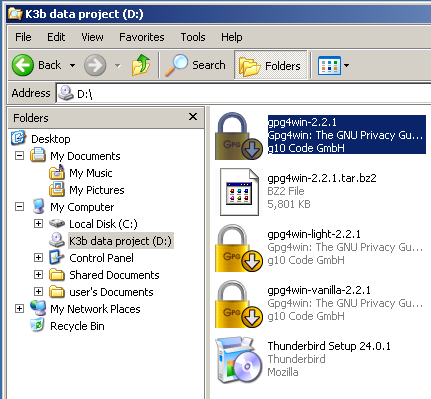Select the gpg4win-vanilla-2.2.1 file name
Viewport: 431px width, 399px height.
point(319,290)
